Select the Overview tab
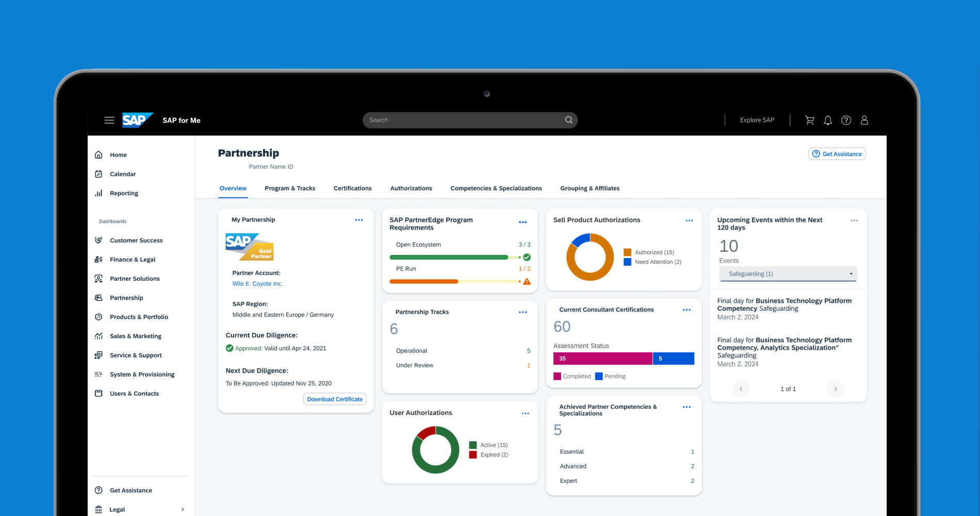The height and width of the screenshot is (516, 980). pyautogui.click(x=233, y=188)
